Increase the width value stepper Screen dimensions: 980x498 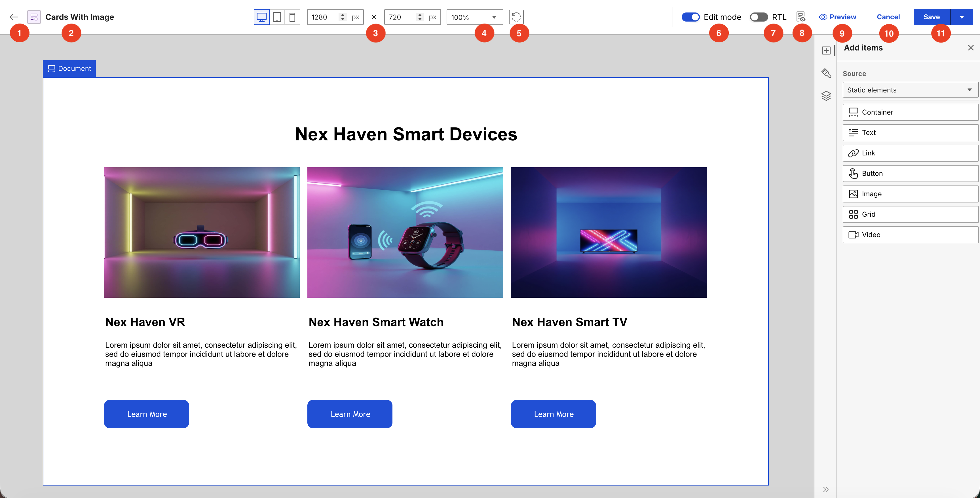[343, 15]
